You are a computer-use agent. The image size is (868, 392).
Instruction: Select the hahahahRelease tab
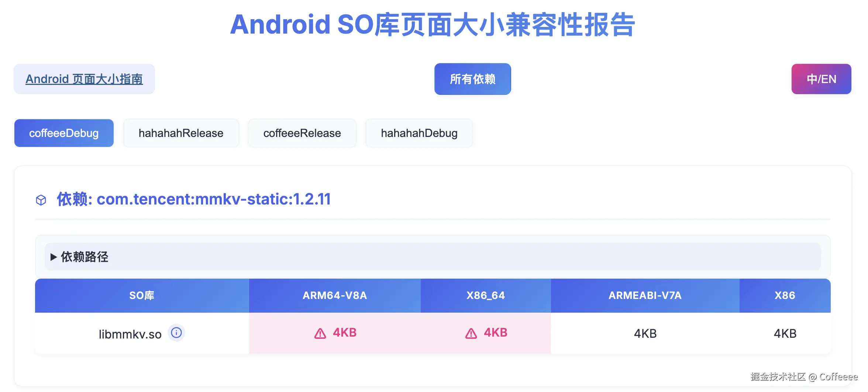point(181,133)
